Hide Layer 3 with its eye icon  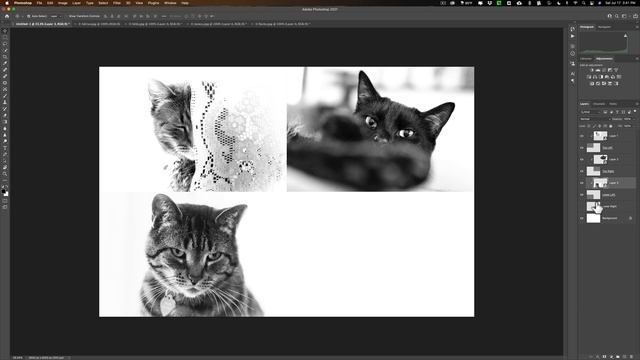(x=582, y=160)
